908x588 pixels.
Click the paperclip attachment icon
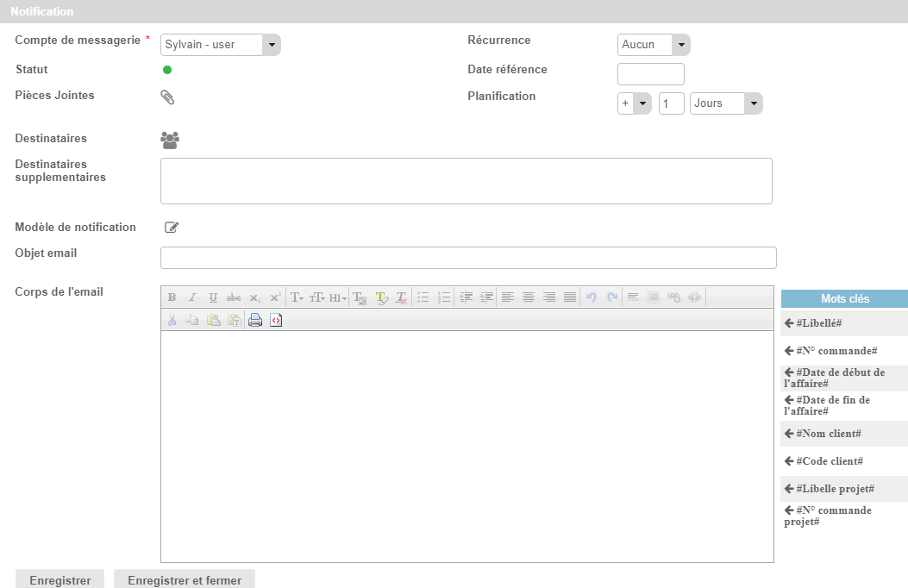(167, 97)
